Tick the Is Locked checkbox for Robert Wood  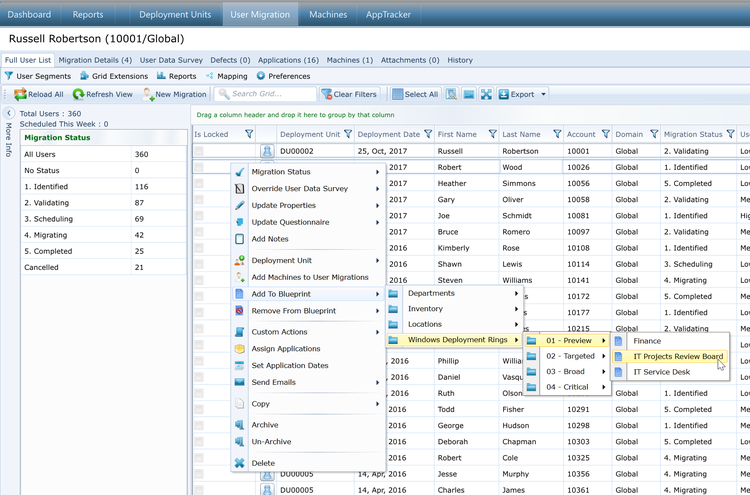pos(199,167)
